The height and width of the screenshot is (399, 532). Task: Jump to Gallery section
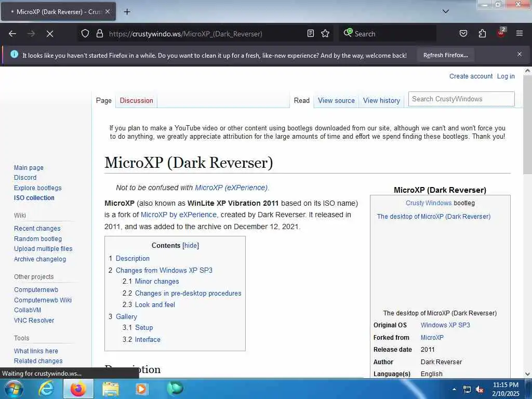(126, 316)
